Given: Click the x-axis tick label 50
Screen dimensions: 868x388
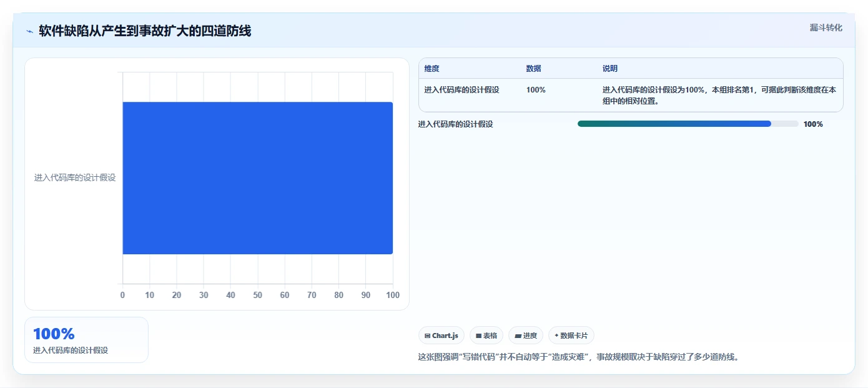Looking at the screenshot, I should coord(257,295).
